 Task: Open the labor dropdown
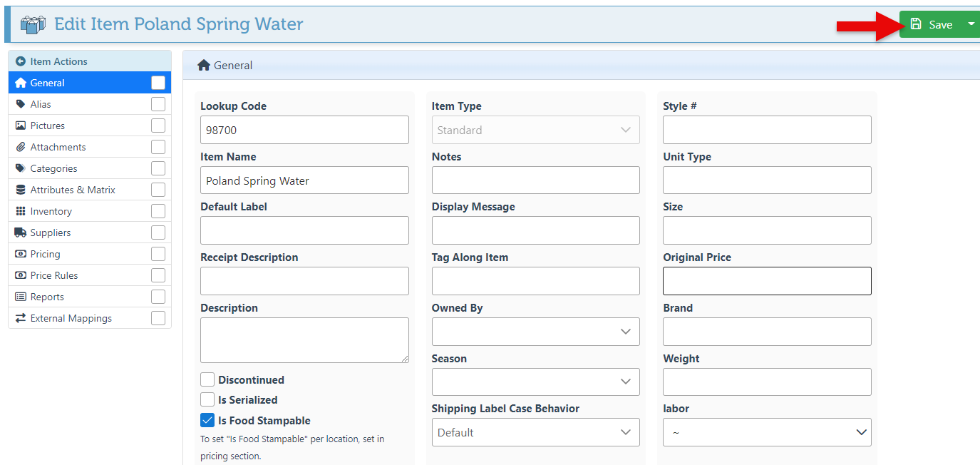(766, 432)
